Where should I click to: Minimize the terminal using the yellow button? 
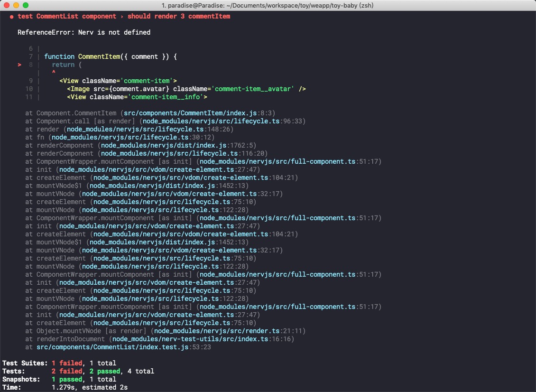coord(16,5)
